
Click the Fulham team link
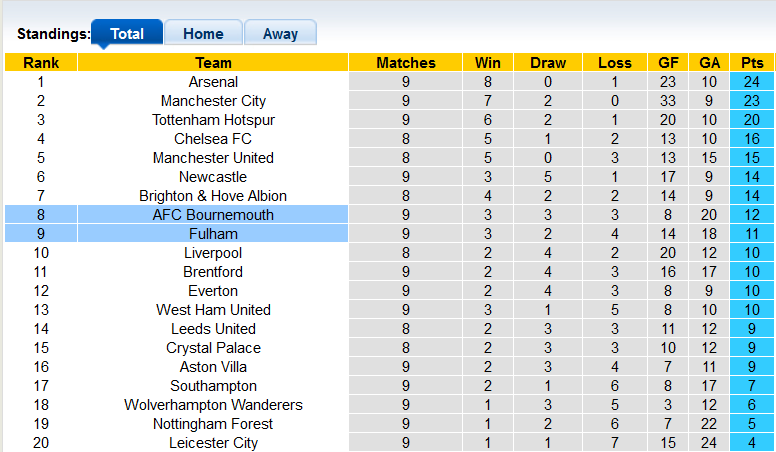[213, 234]
